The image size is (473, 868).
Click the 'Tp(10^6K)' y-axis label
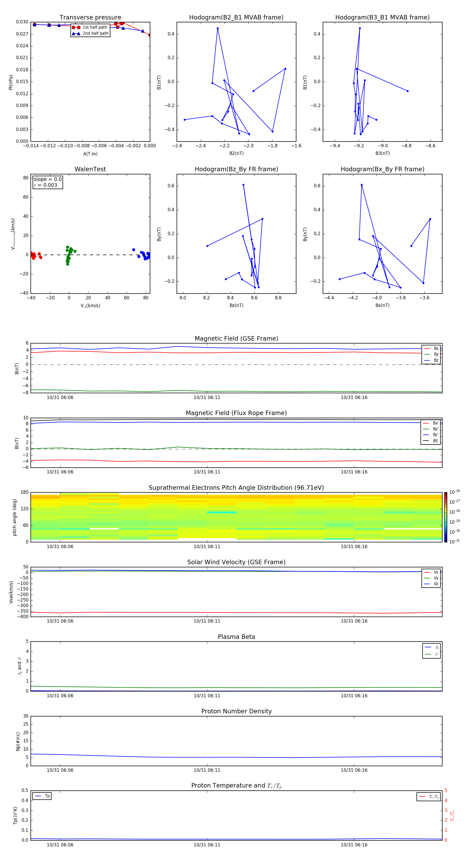tap(15, 815)
